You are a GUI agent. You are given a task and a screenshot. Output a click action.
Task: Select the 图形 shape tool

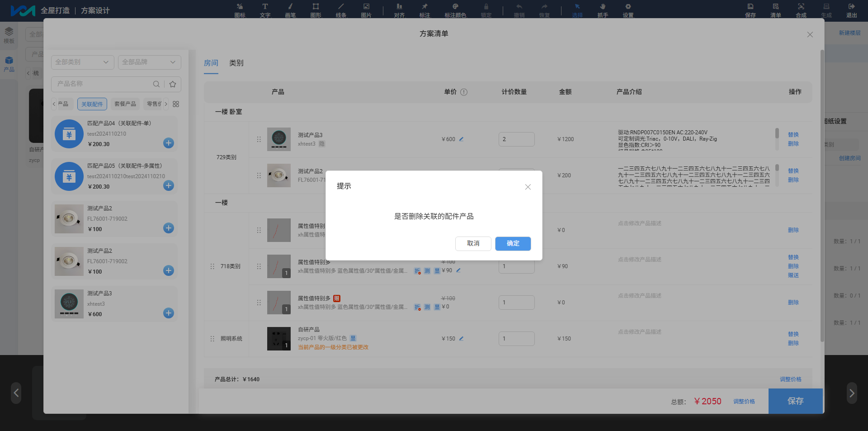click(x=316, y=10)
